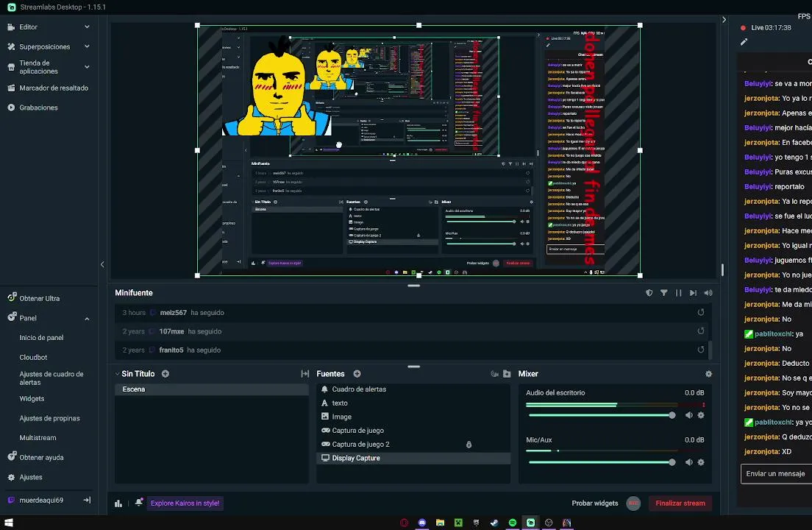Adjust the Mic/Aux volume slider

[x=601, y=463]
